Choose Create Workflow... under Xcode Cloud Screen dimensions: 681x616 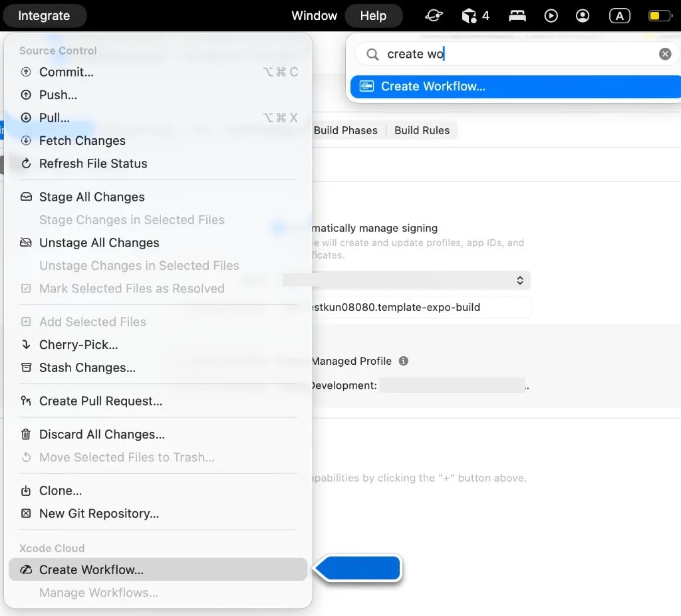158,569
